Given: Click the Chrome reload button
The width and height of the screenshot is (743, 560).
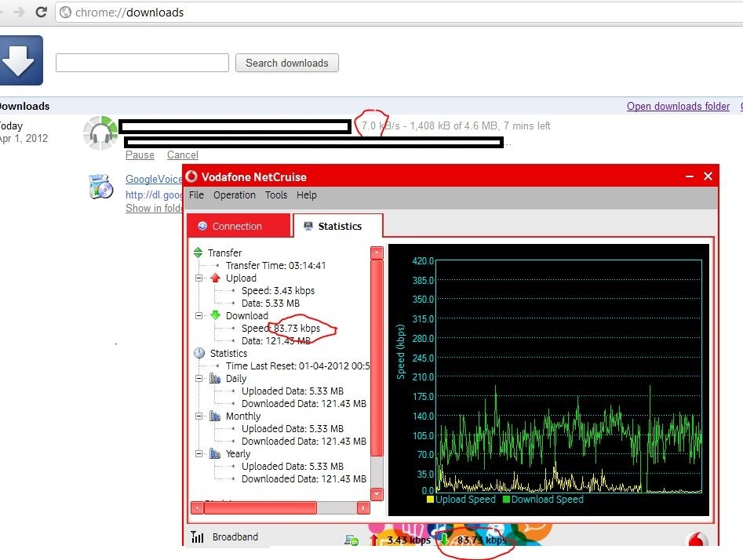Looking at the screenshot, I should pos(42,12).
